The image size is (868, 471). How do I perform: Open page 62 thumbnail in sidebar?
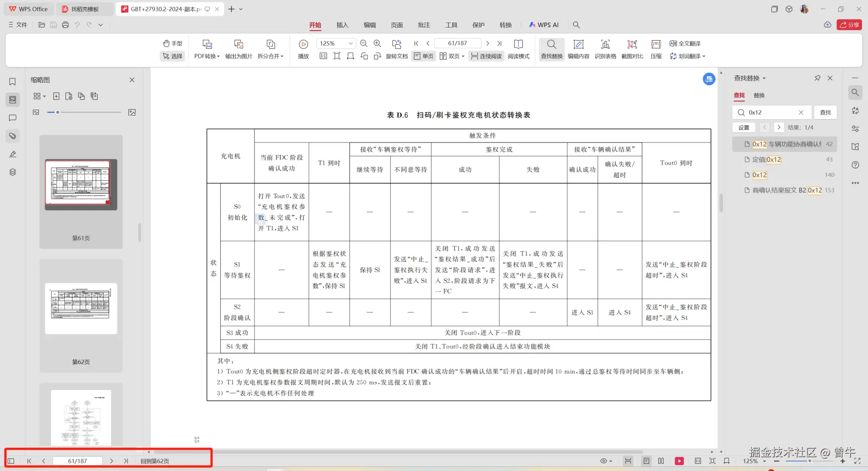81,309
